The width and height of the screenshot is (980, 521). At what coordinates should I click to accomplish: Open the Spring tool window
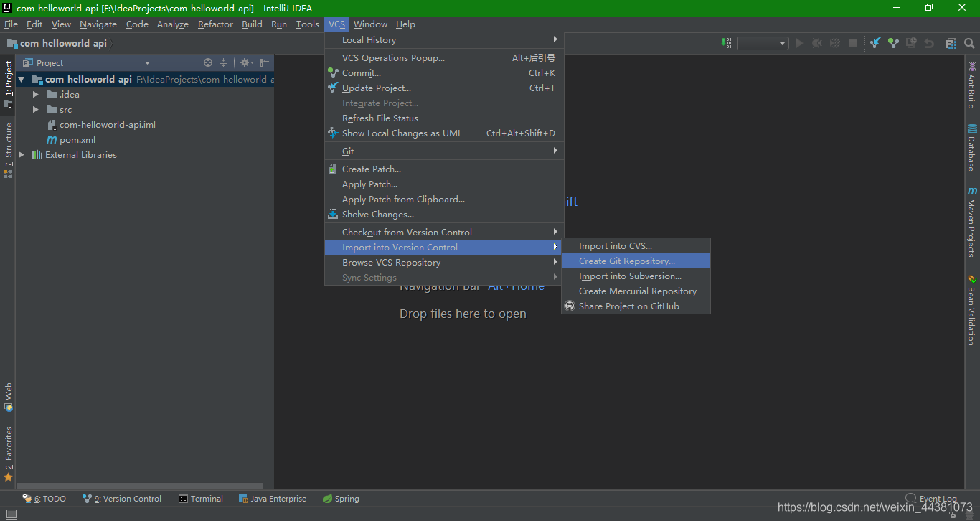coord(341,499)
